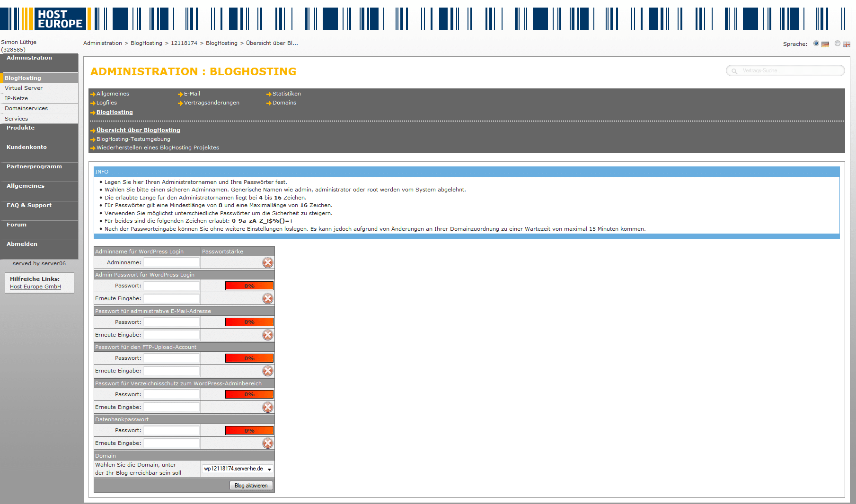Click the arrow icon before E-Mail

click(180, 94)
